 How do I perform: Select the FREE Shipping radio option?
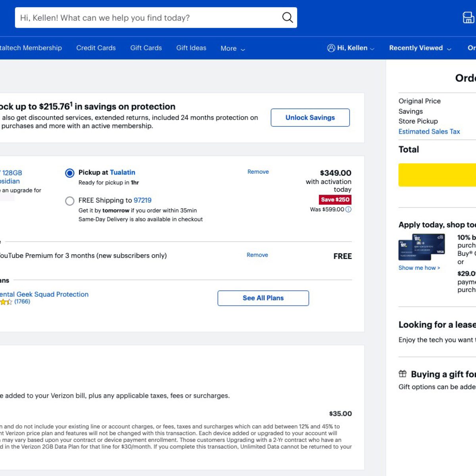70,201
